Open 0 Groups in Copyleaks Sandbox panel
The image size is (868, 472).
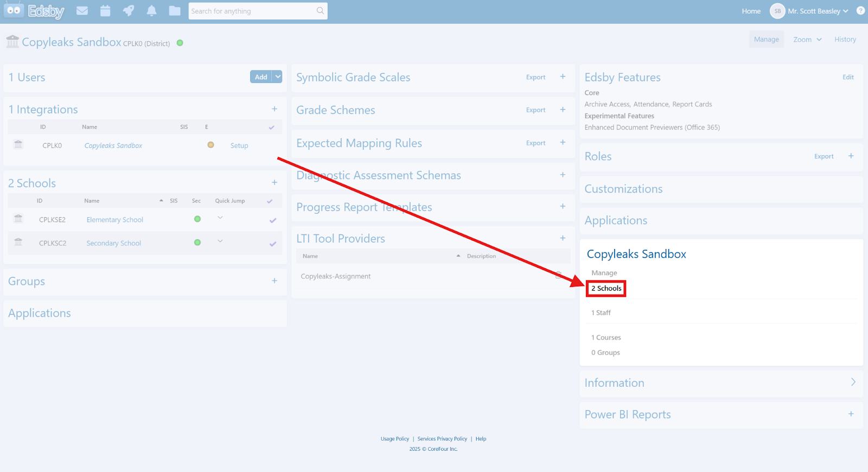click(x=605, y=353)
